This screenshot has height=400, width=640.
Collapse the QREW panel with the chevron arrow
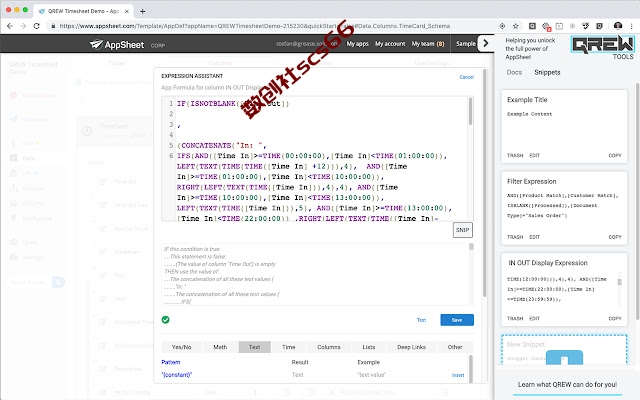485,43
